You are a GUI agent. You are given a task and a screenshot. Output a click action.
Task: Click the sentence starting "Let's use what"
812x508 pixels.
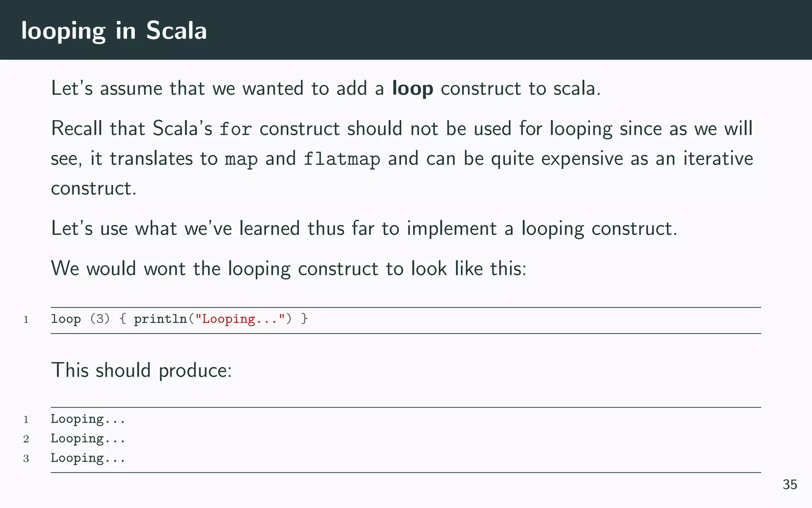coord(364,229)
